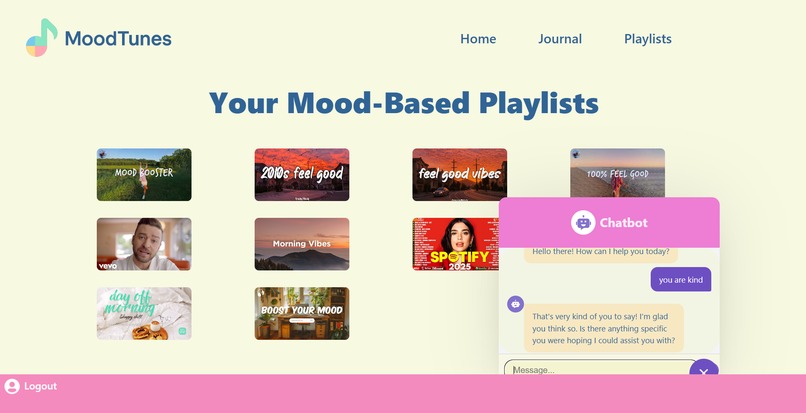Click the user account icon in footer
The width and height of the screenshot is (806, 413).
12,386
